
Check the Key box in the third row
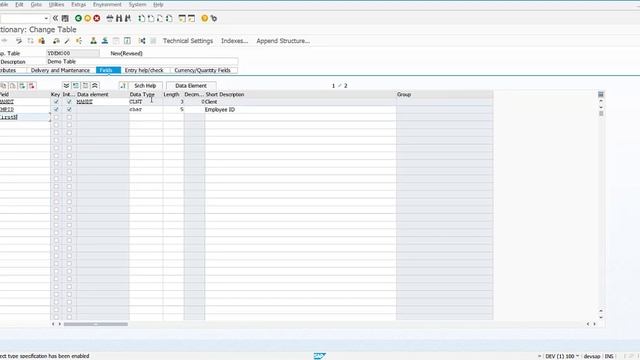[56, 117]
